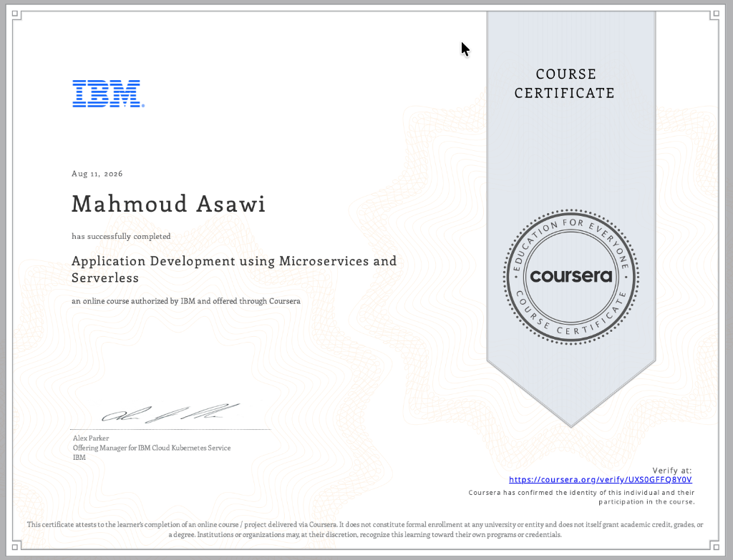Click 'Offering Manager for IBM Cloud Kubernetes Service'
Image resolution: width=733 pixels, height=560 pixels.
pos(152,448)
